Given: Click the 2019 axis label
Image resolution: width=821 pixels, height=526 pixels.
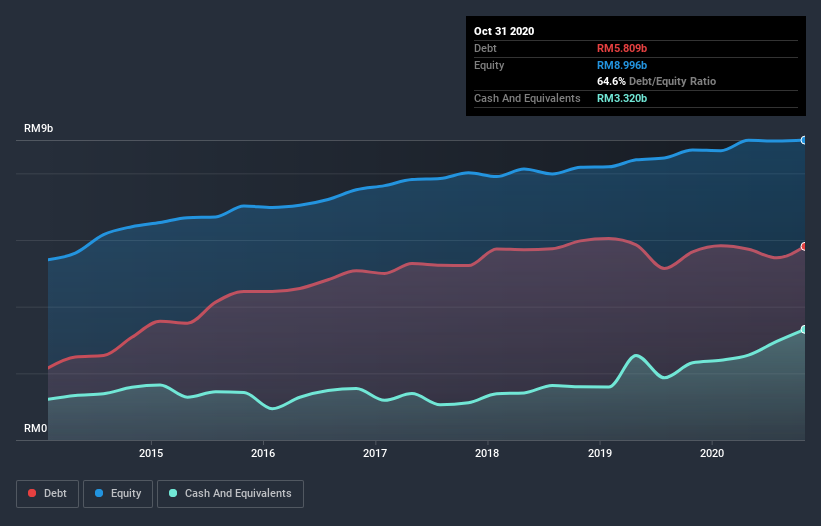Looking at the screenshot, I should (x=600, y=453).
